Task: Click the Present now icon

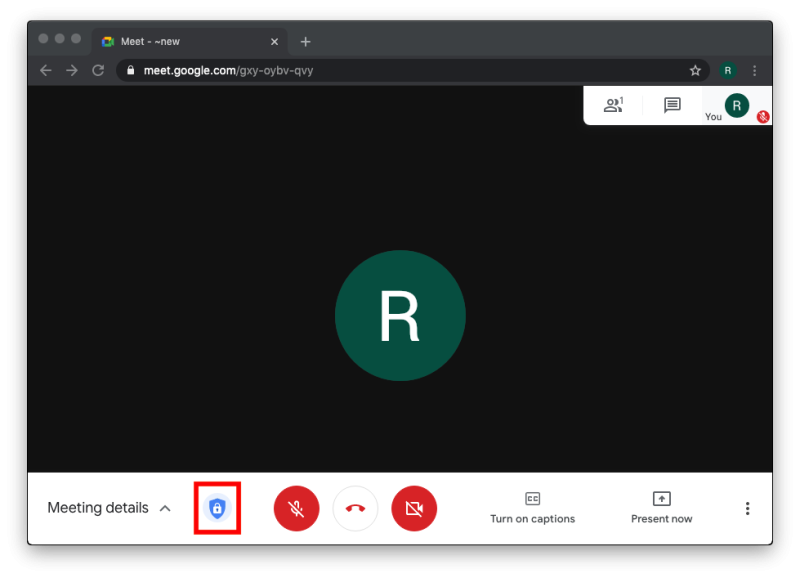Action: [661, 499]
